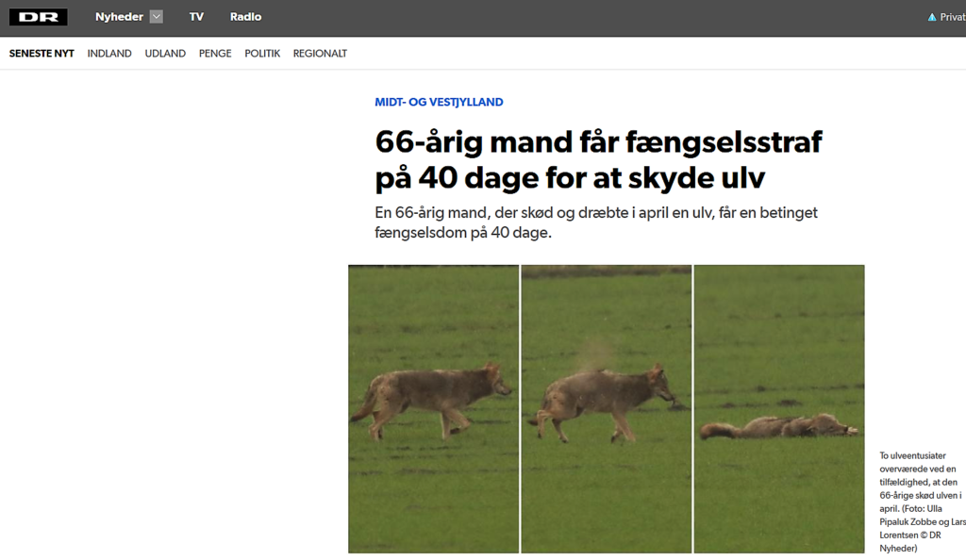This screenshot has width=966, height=560.
Task: Select the REGIONALT tab
Action: pos(320,54)
